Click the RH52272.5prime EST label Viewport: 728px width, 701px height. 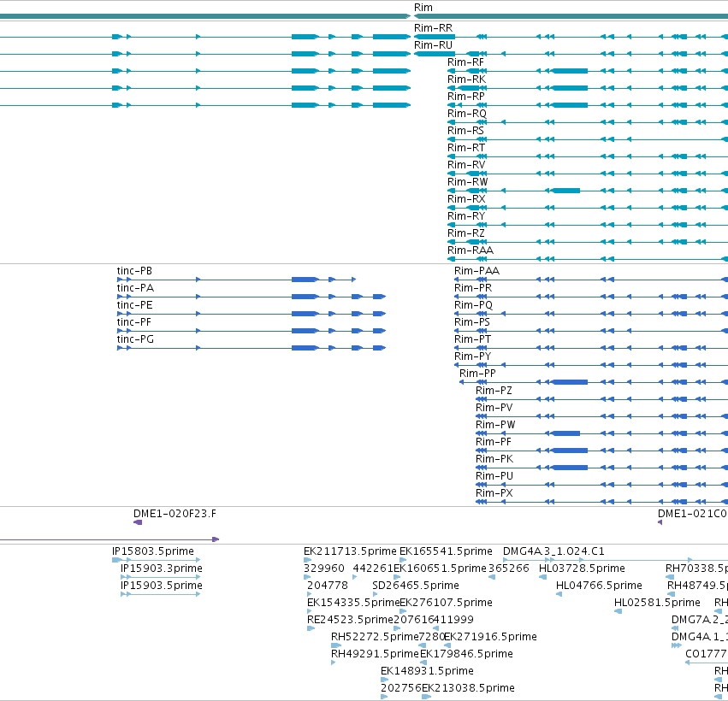[x=376, y=637]
